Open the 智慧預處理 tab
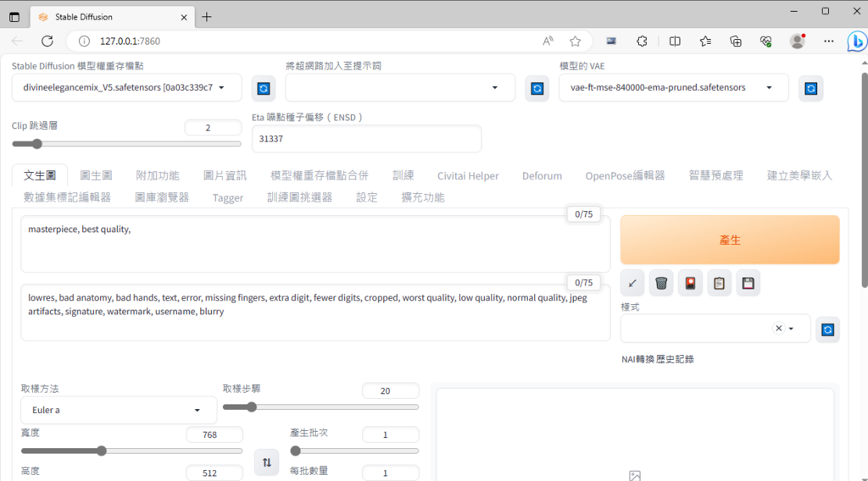The image size is (868, 481). [715, 176]
